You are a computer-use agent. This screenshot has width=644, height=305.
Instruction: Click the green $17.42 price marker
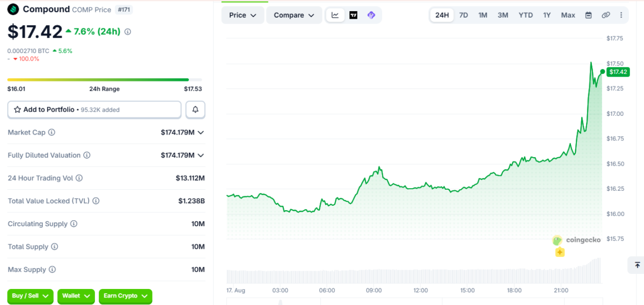(x=618, y=72)
